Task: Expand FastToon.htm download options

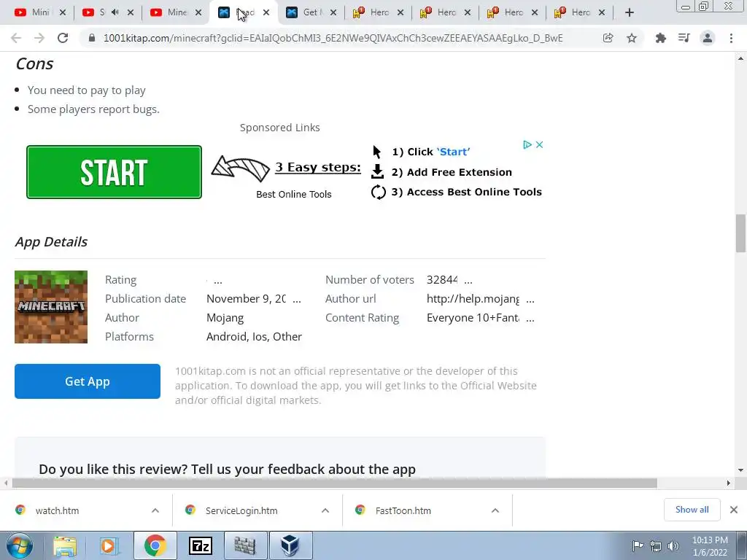Action: [x=495, y=510]
